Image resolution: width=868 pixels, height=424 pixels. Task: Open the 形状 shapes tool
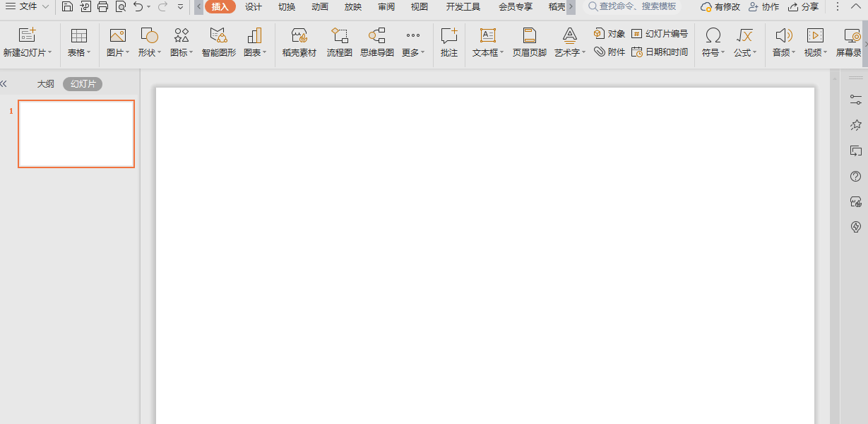[149, 43]
